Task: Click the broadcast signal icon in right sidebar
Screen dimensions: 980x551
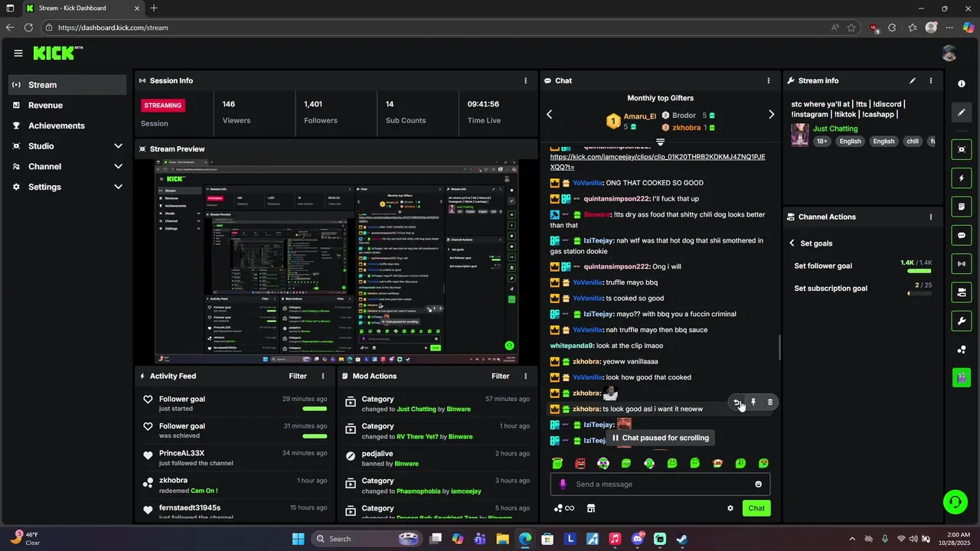Action: [962, 264]
